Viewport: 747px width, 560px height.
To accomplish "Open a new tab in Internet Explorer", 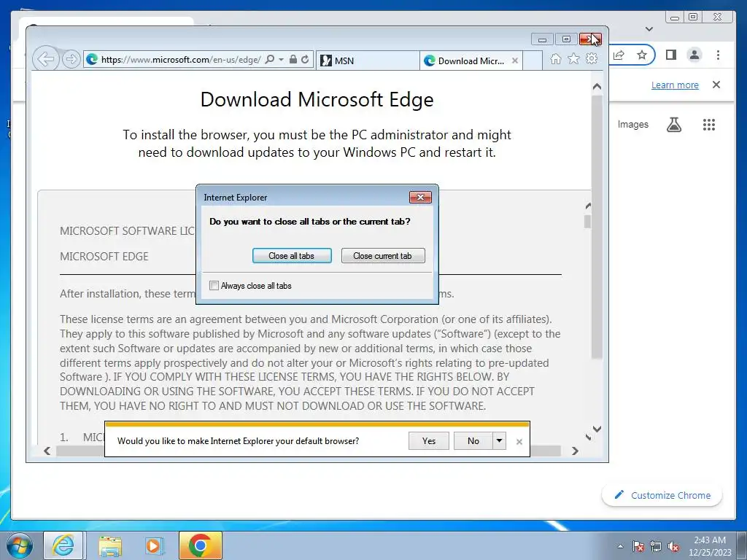I will tap(532, 61).
